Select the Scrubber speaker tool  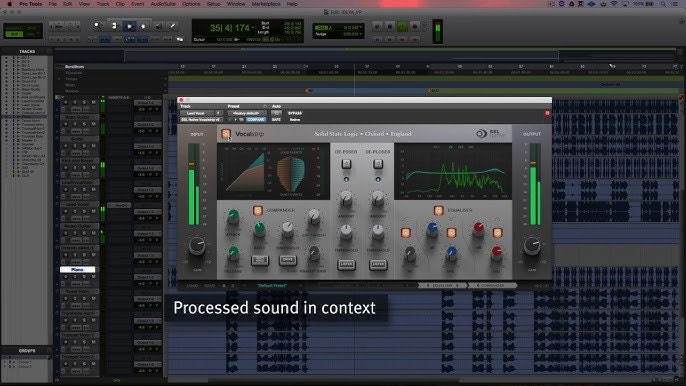point(158,26)
